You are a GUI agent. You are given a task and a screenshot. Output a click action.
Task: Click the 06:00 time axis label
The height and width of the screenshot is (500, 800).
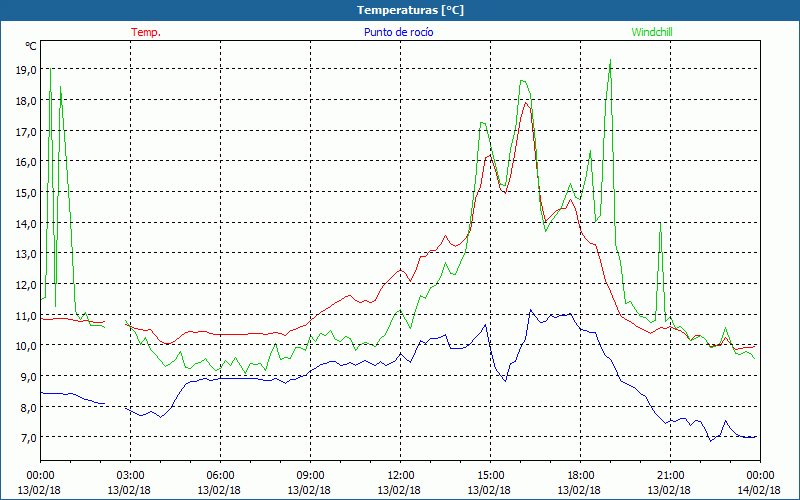point(220,476)
